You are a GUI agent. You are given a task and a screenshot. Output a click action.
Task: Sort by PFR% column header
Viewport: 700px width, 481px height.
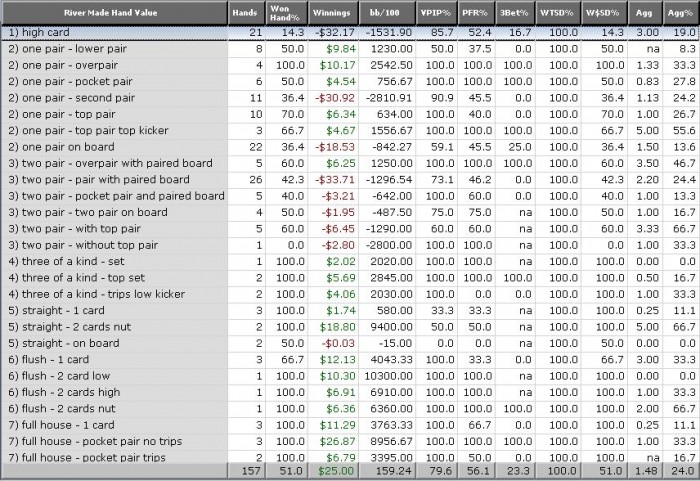476,13
